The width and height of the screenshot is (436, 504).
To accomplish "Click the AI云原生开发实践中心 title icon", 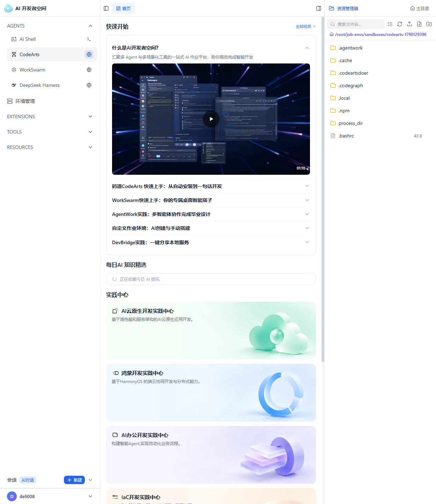I will pyautogui.click(x=115, y=311).
